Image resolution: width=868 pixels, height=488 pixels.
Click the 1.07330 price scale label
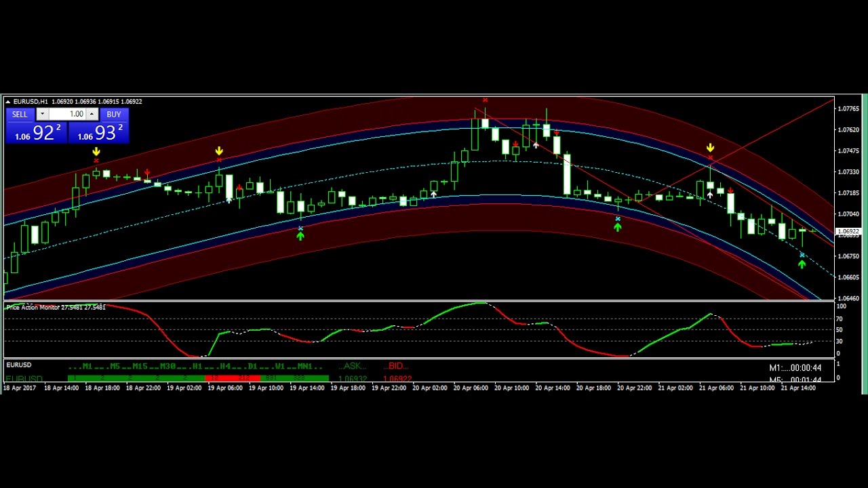pyautogui.click(x=848, y=171)
